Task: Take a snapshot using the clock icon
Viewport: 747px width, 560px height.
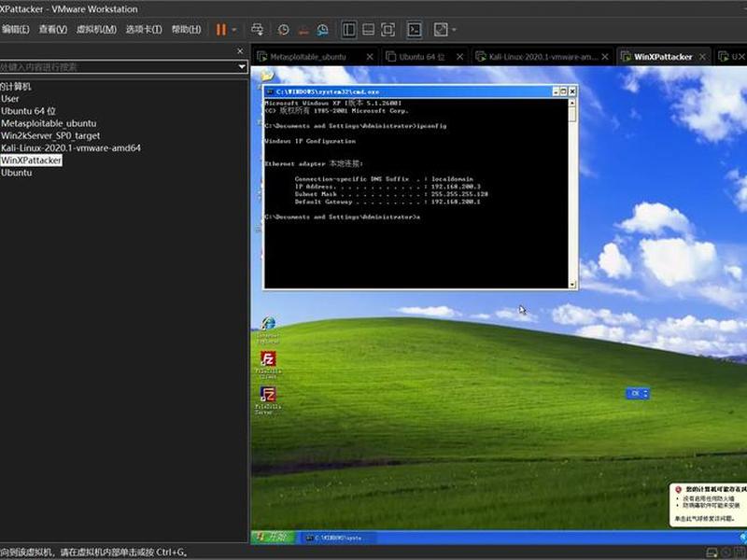Action: pos(284,30)
